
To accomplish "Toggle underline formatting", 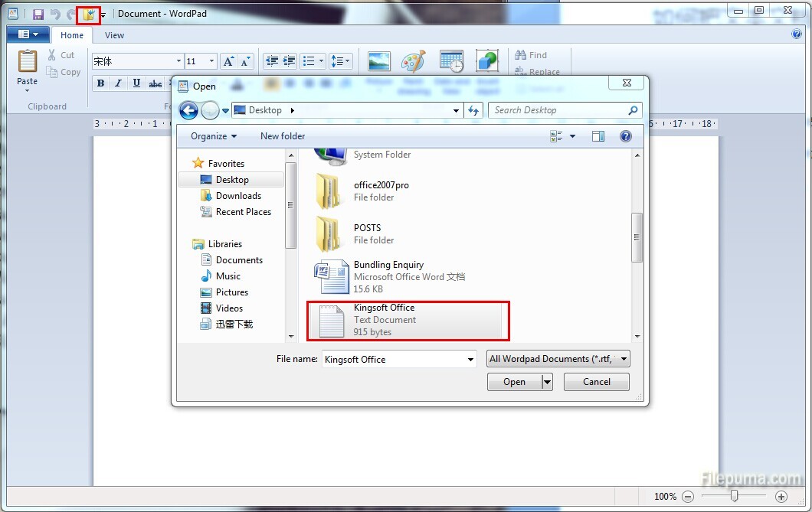I will tap(136, 83).
